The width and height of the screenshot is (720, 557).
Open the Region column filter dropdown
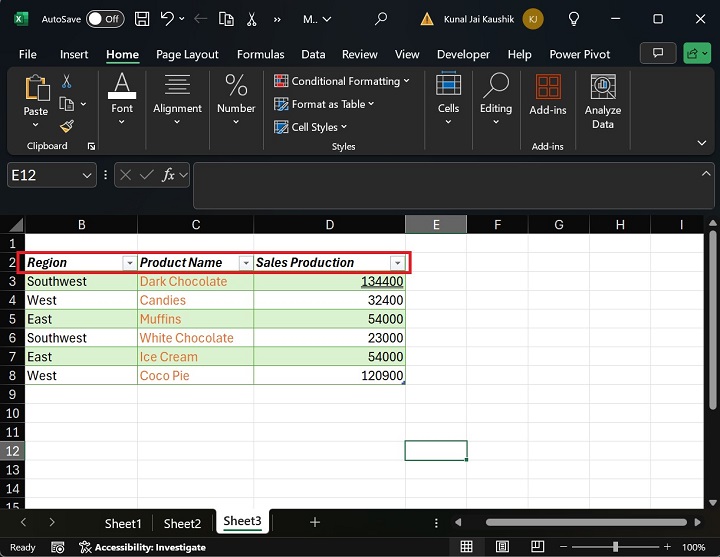pyautogui.click(x=128, y=263)
